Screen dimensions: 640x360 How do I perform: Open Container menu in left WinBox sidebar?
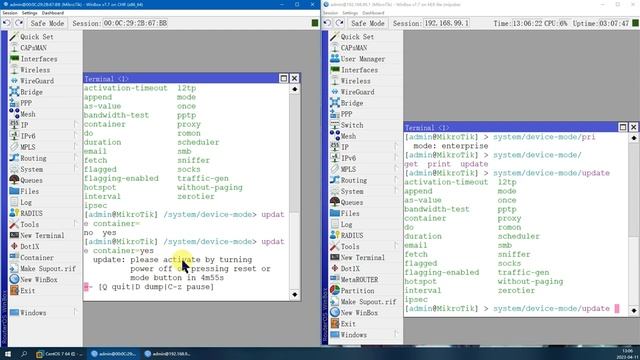36,257
